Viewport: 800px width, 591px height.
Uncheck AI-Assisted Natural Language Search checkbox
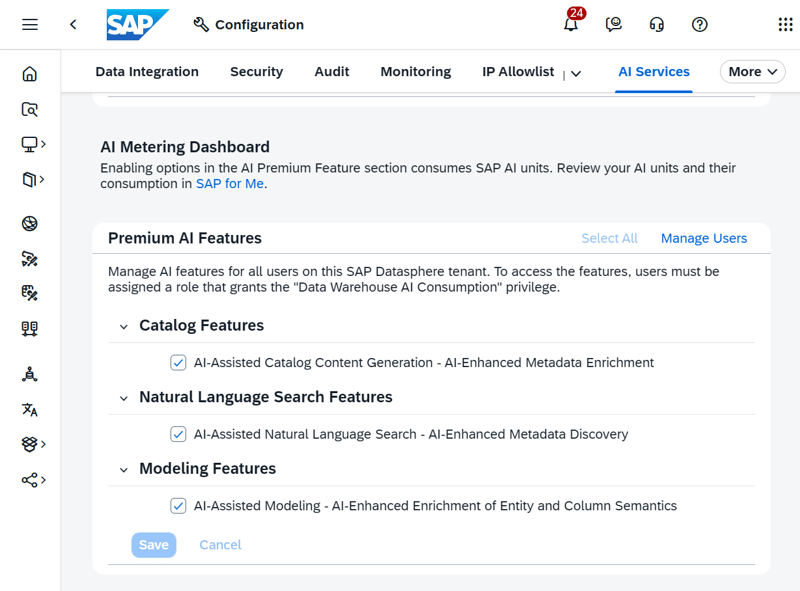[x=178, y=434]
